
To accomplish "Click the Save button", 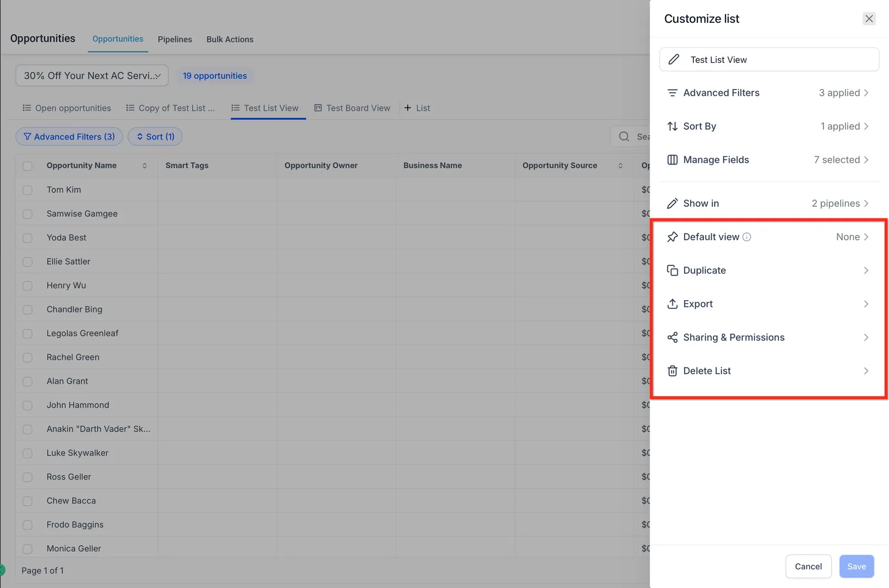I will 856,566.
